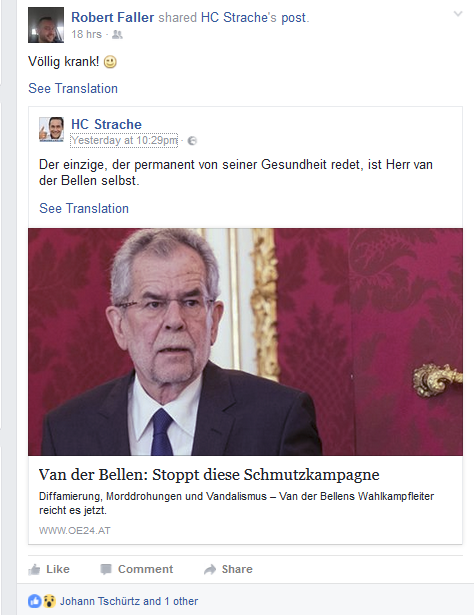Open HC Strache page name link
Viewport: 474px width, 615px height.
click(x=106, y=124)
